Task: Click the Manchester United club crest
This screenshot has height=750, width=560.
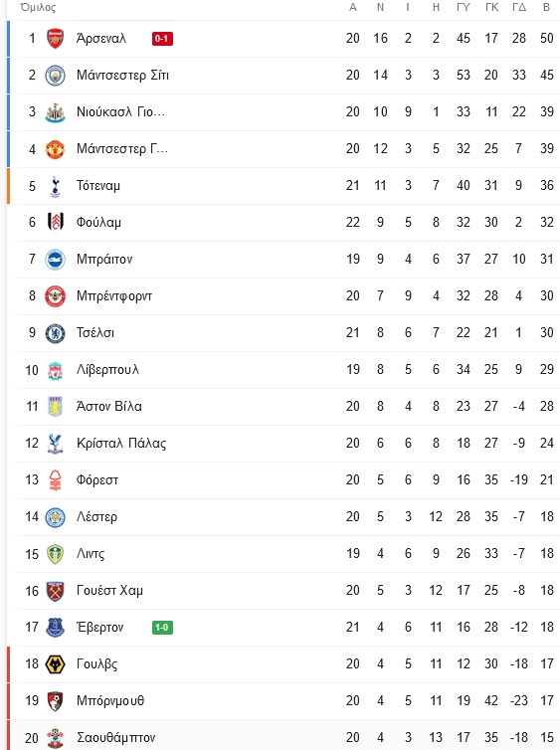Action: pos(55,149)
